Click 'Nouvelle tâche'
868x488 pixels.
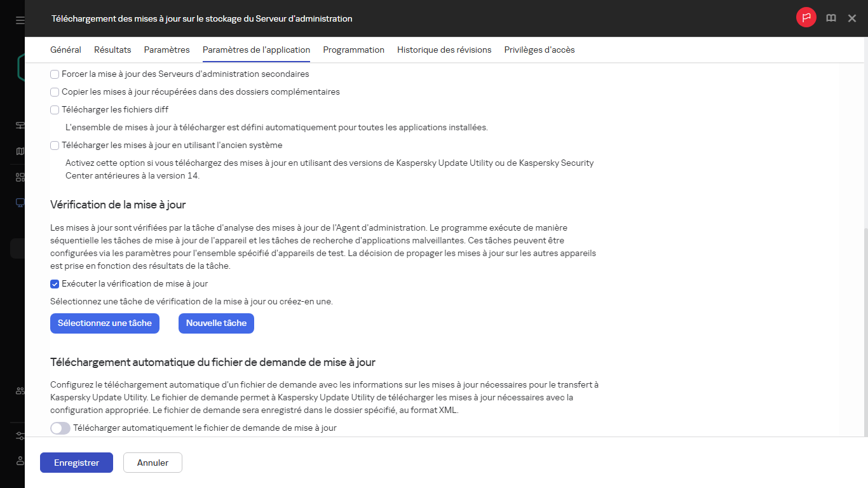217,323
